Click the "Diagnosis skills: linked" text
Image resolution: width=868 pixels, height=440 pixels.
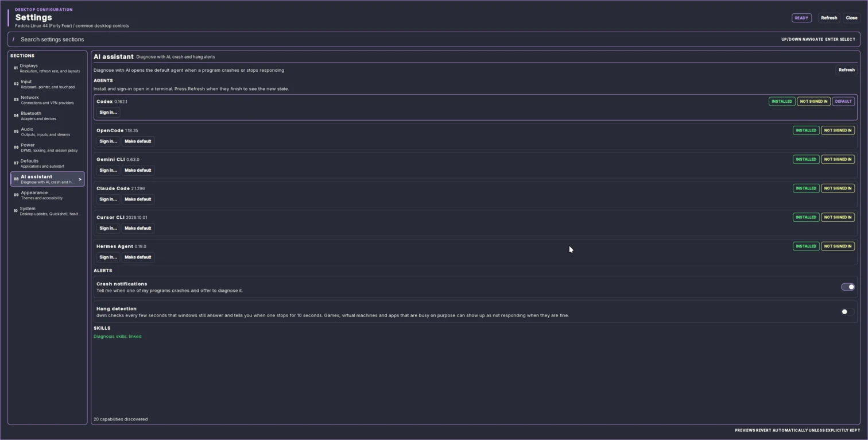point(118,337)
